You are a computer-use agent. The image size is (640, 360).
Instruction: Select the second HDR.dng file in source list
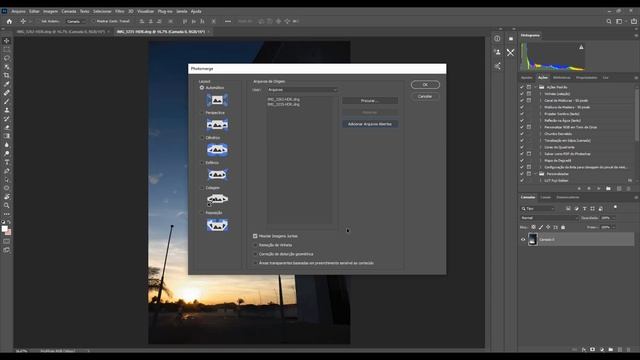(283, 104)
